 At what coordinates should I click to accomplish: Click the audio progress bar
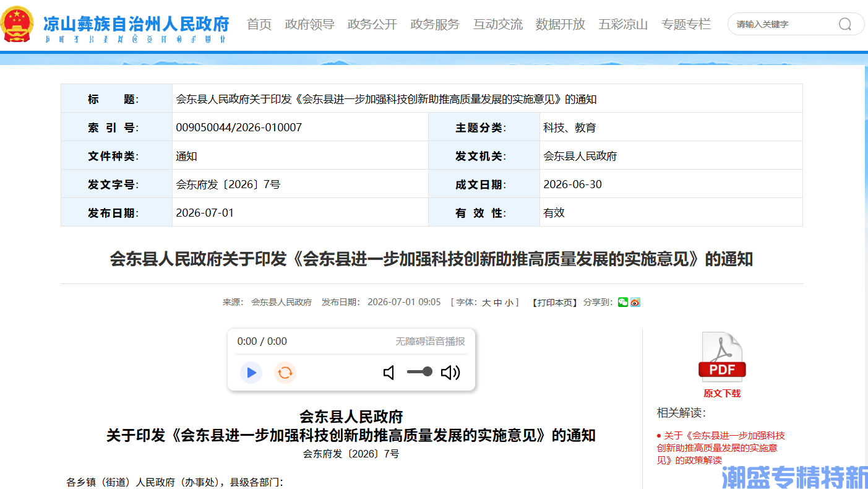[x=351, y=355]
